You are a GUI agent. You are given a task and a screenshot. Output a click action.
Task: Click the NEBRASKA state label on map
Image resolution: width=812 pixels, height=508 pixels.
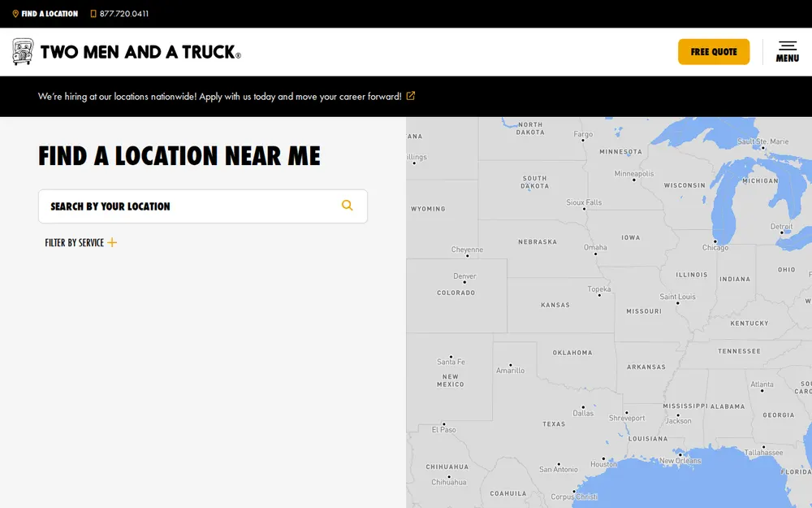(538, 241)
